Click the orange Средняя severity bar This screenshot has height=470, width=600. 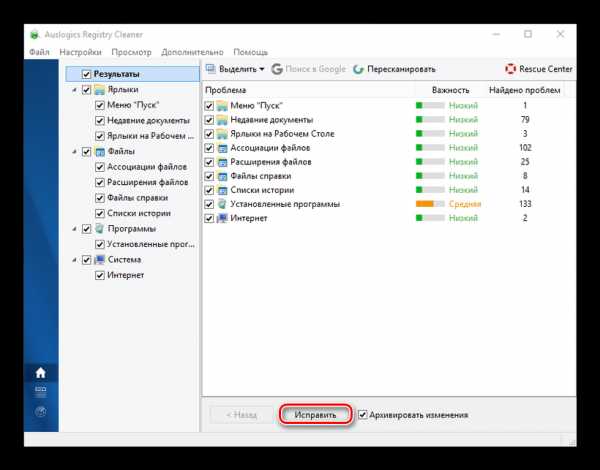pyautogui.click(x=430, y=204)
